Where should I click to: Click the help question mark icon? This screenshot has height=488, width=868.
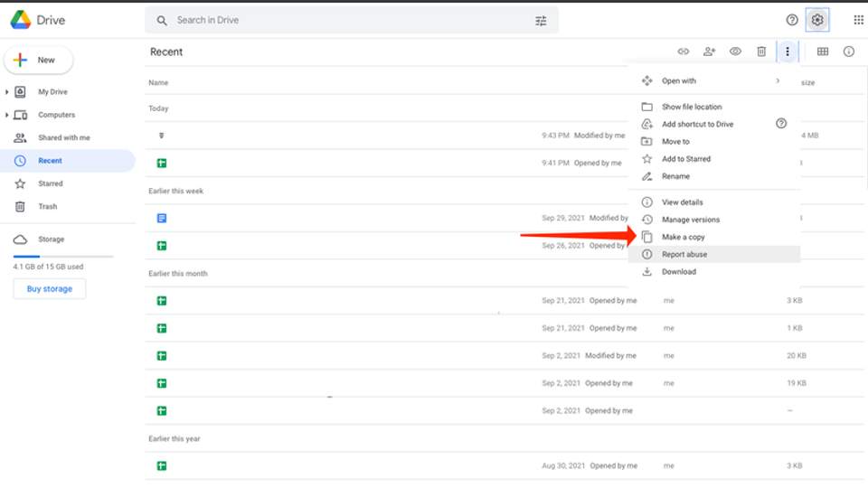792,20
